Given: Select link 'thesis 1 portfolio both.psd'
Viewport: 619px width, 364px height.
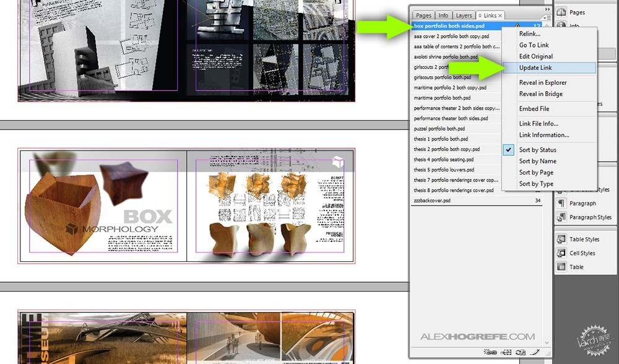Looking at the screenshot, I should [441, 139].
